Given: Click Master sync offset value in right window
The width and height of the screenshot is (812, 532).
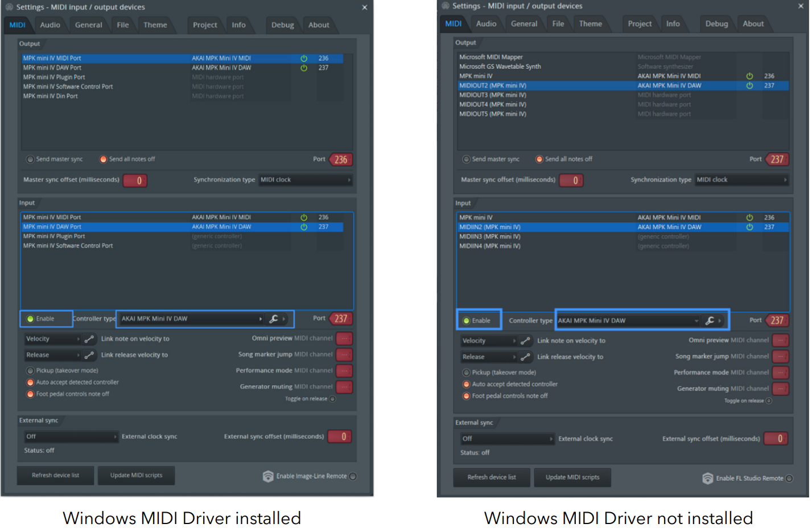Looking at the screenshot, I should pos(572,180).
